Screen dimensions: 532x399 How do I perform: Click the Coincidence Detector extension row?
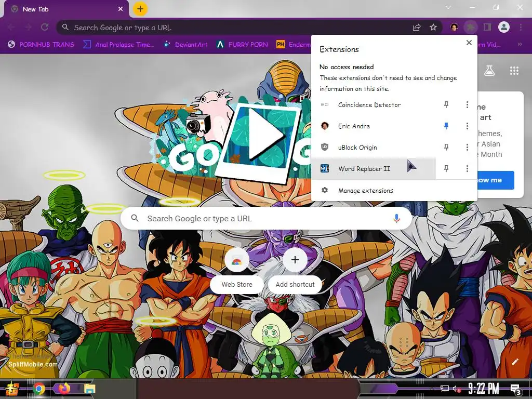pyautogui.click(x=373, y=105)
